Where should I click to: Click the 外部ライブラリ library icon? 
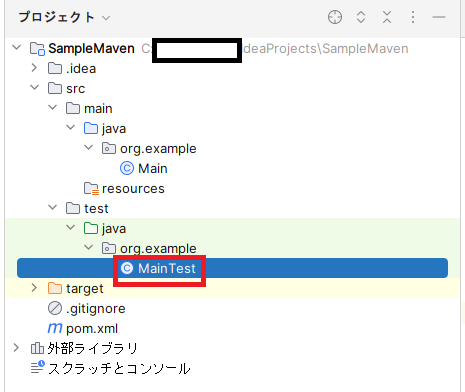pyautogui.click(x=37, y=348)
